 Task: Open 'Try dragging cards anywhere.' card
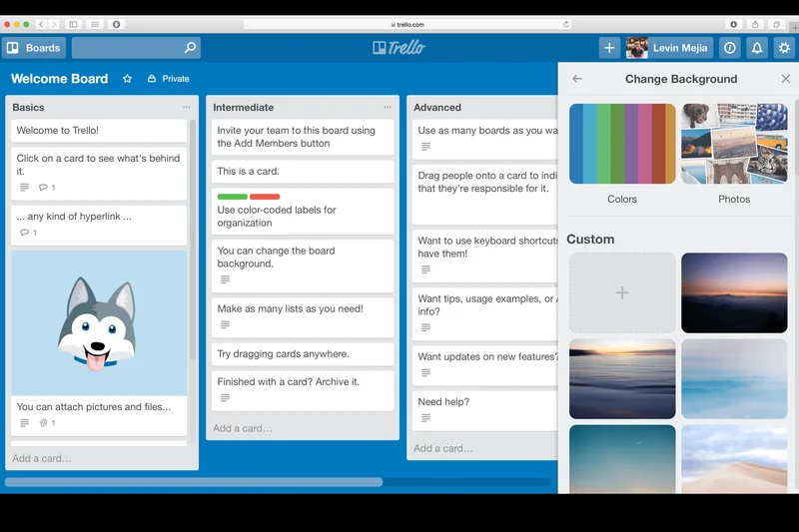pos(303,353)
